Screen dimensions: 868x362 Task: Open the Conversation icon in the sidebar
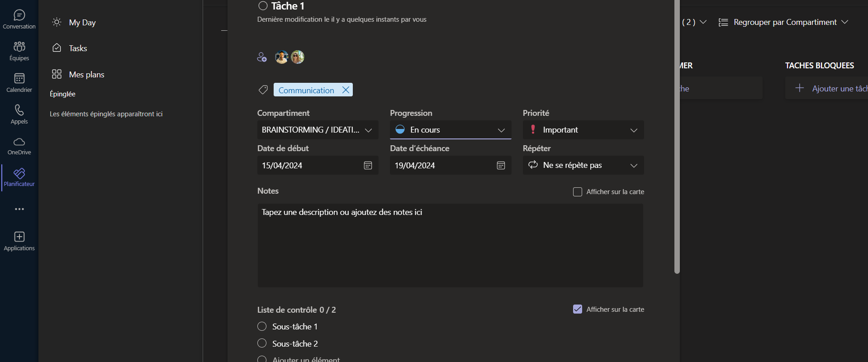pyautogui.click(x=19, y=19)
